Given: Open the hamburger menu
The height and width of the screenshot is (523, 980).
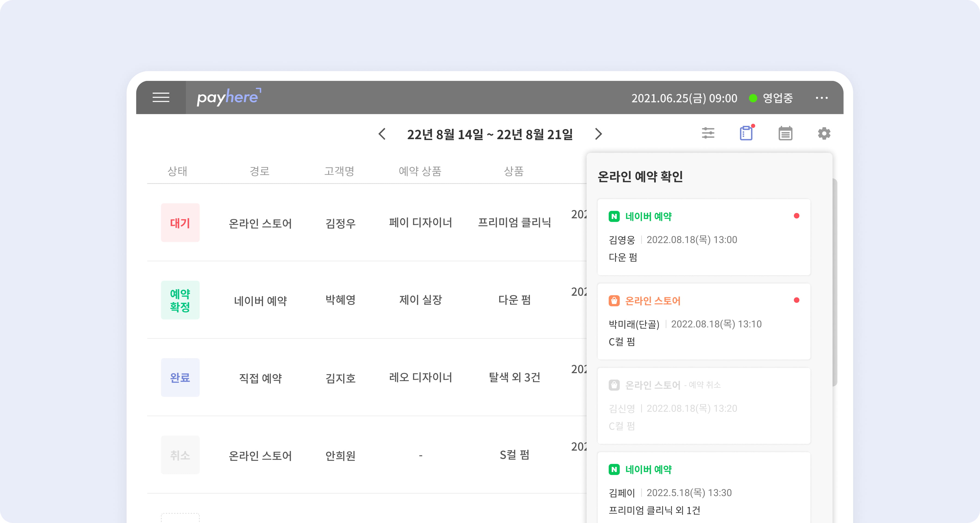Looking at the screenshot, I should pyautogui.click(x=161, y=98).
